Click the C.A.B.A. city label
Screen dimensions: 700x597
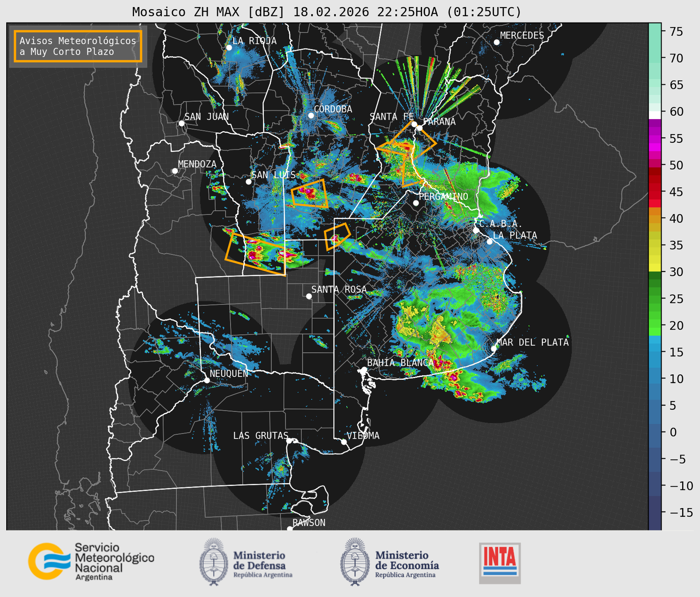point(501,224)
